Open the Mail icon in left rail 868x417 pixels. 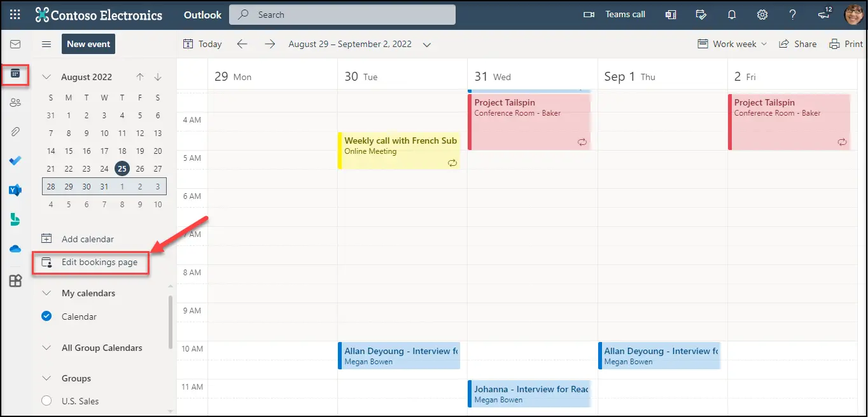pyautogui.click(x=15, y=44)
